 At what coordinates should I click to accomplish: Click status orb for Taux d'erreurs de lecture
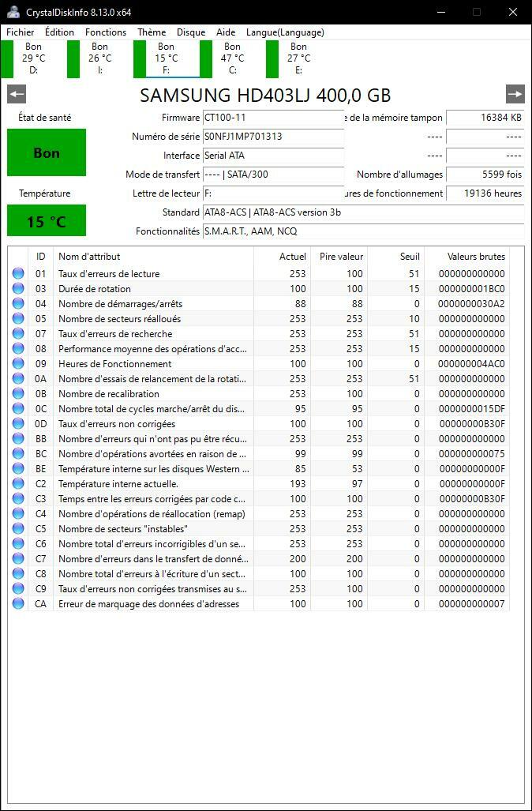point(18,273)
